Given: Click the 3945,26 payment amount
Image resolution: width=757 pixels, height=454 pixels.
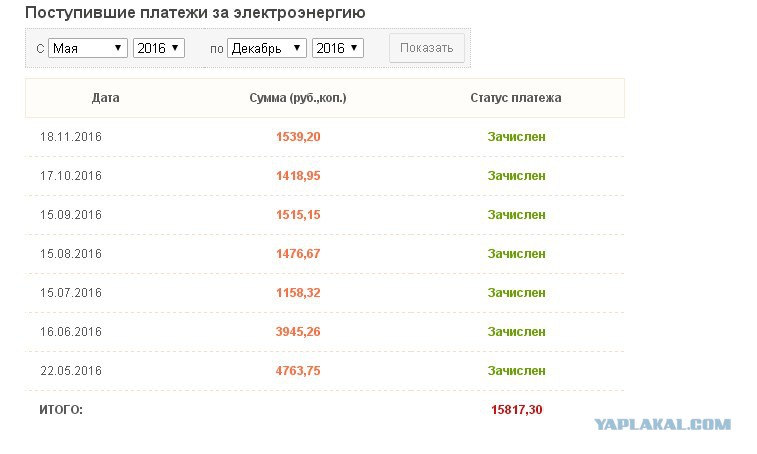Looking at the screenshot, I should click(x=298, y=332).
